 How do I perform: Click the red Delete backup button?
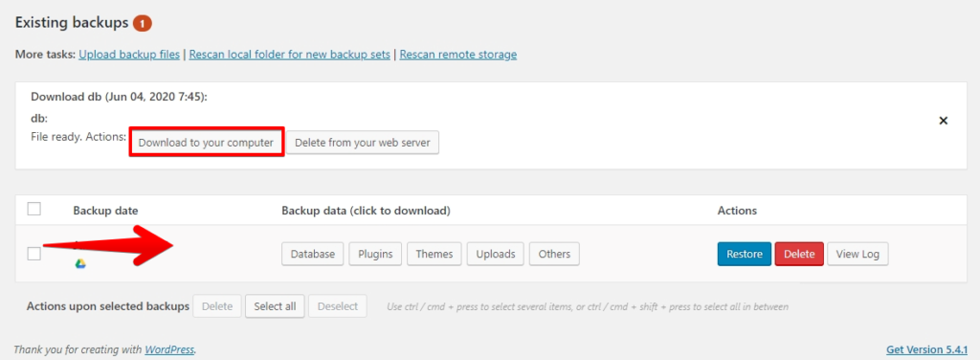799,255
